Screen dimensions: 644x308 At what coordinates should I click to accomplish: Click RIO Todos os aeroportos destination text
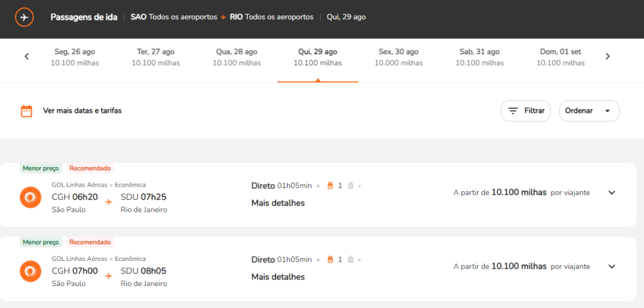click(272, 17)
